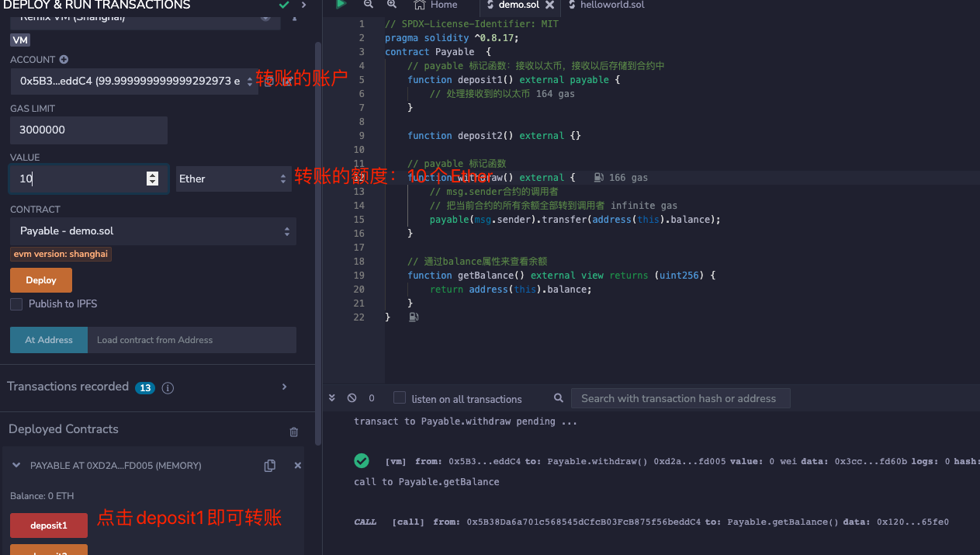Click the Balance: 0 ETH text

tap(42, 496)
